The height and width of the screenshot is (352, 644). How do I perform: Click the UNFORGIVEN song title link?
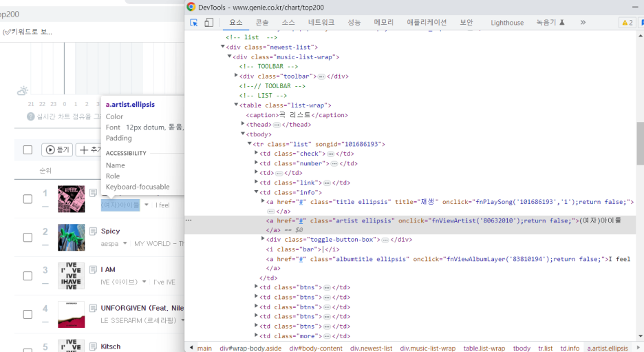click(142, 308)
